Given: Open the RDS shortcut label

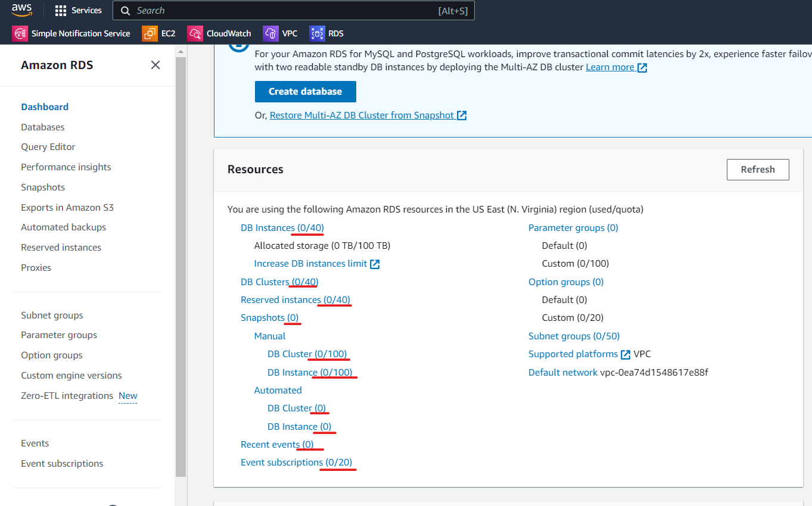Looking at the screenshot, I should (336, 33).
